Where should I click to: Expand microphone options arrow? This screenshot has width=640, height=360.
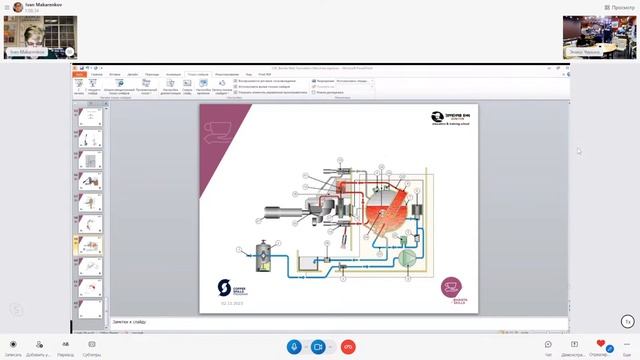coord(306,347)
